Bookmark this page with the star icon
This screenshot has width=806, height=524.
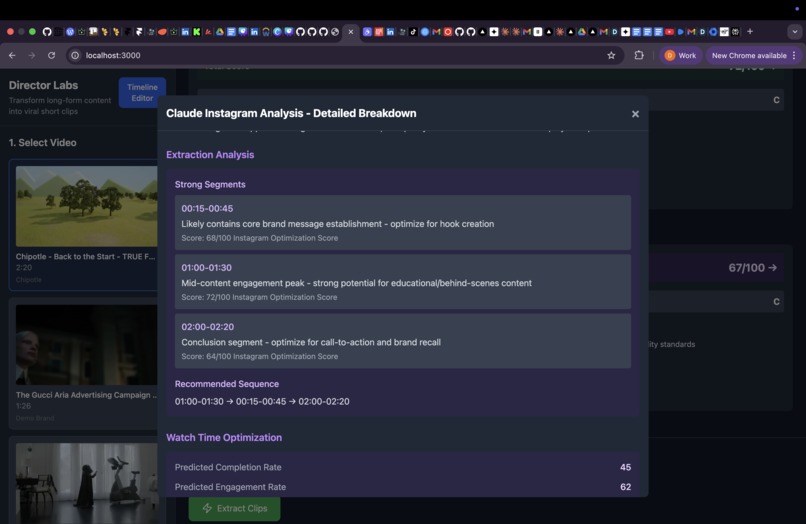(611, 55)
